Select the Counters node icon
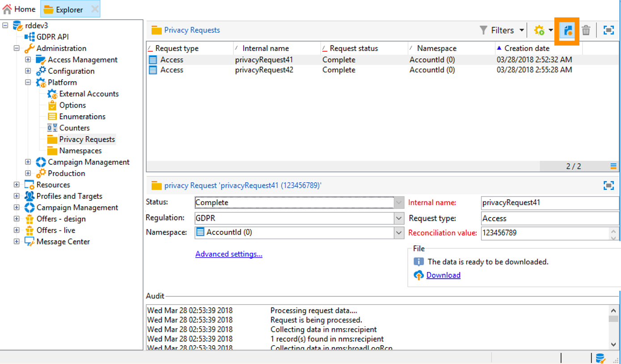 point(52,128)
